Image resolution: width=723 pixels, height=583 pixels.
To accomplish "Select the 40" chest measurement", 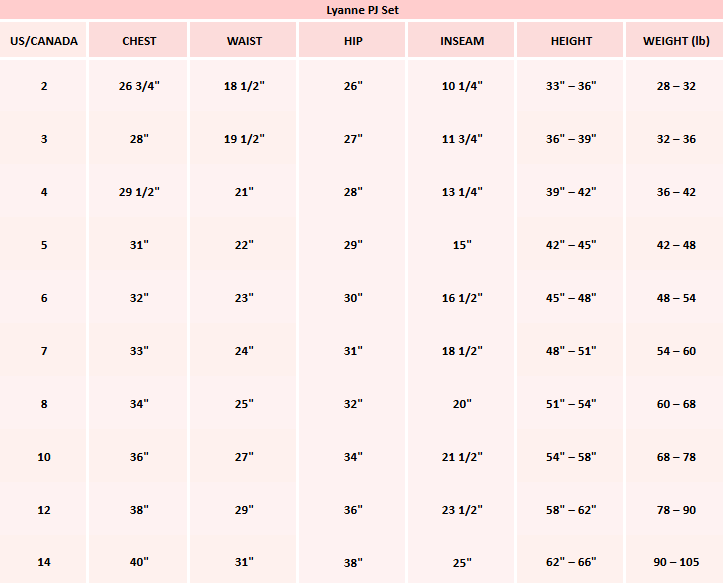I will tap(139, 562).
